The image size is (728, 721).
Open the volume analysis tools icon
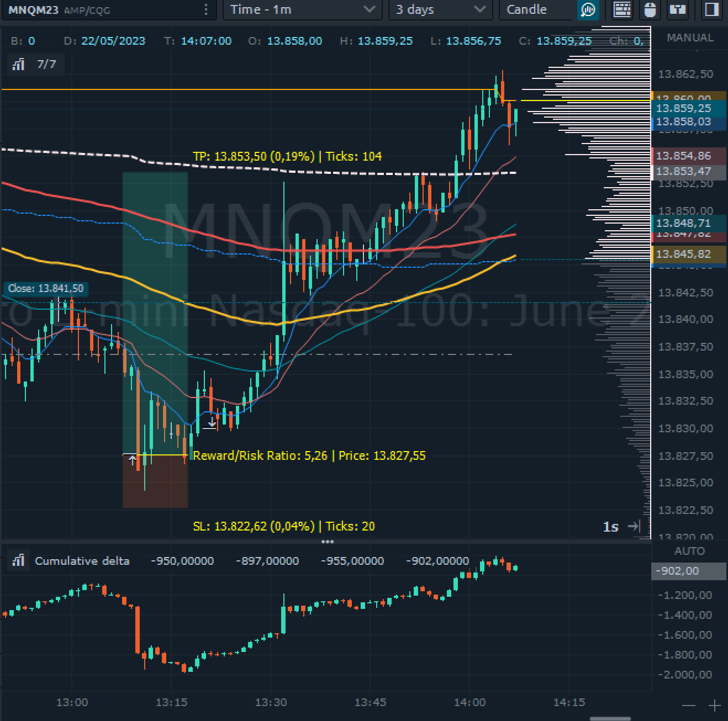[x=588, y=9]
